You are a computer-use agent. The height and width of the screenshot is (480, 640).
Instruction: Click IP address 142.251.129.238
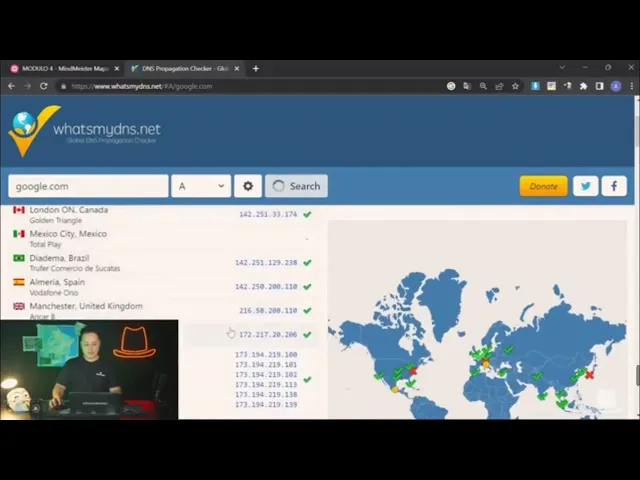[266, 262]
